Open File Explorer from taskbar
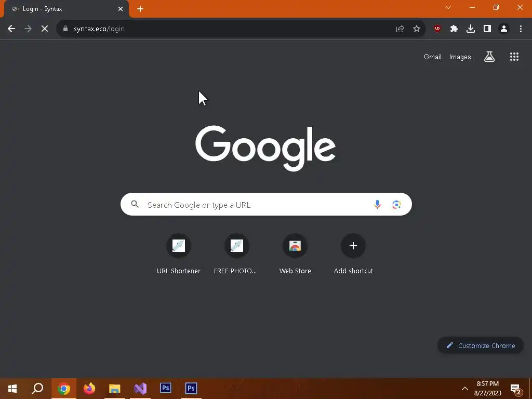This screenshot has width=532, height=399. pyautogui.click(x=115, y=389)
